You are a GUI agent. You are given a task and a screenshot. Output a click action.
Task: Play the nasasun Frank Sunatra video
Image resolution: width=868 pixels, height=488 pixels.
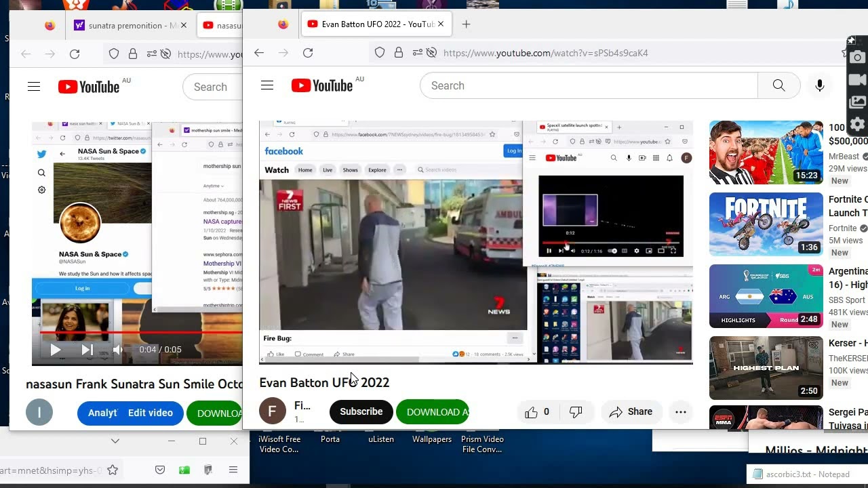[x=56, y=350]
